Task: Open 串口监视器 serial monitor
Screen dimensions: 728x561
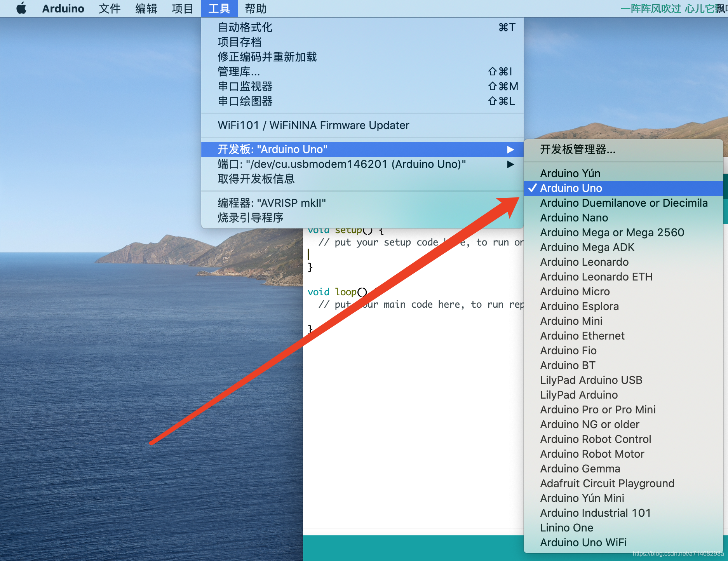Action: pos(362,86)
